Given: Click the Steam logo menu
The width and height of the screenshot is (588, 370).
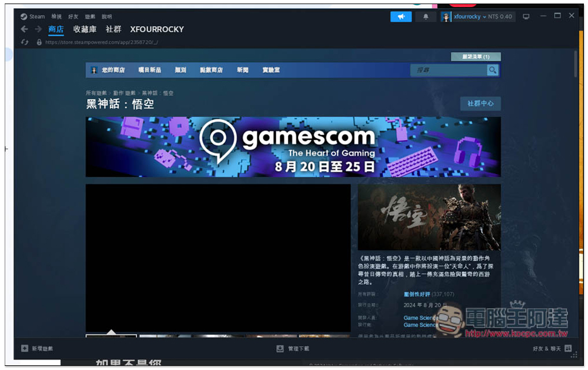Looking at the screenshot, I should point(32,16).
